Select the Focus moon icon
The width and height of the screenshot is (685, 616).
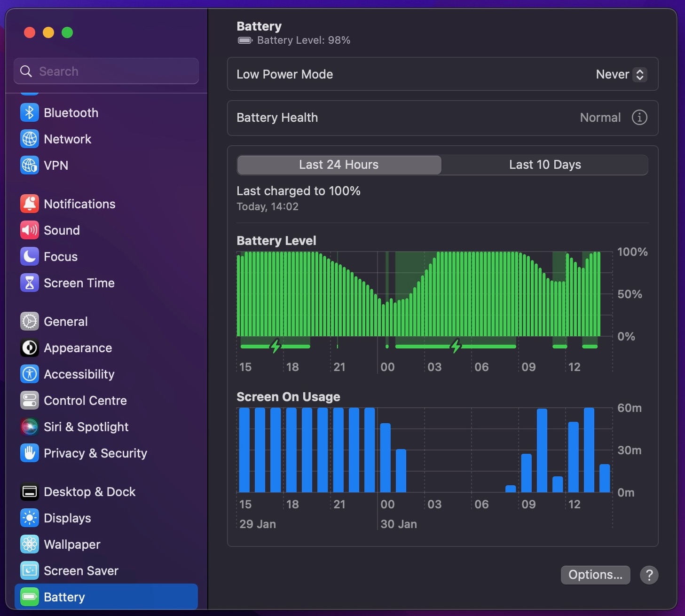click(30, 257)
